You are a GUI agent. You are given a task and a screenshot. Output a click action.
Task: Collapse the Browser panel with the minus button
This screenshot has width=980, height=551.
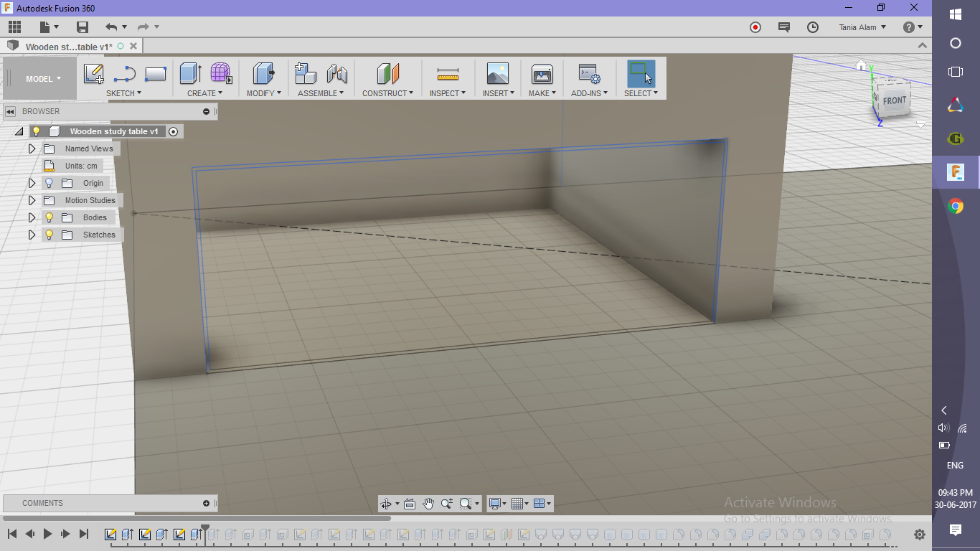(x=207, y=111)
